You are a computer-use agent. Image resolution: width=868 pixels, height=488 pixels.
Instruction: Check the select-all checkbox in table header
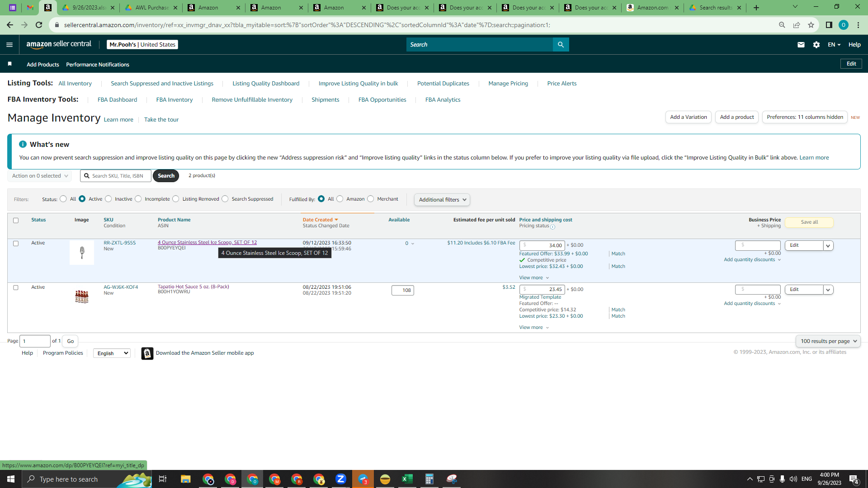[16, 221]
